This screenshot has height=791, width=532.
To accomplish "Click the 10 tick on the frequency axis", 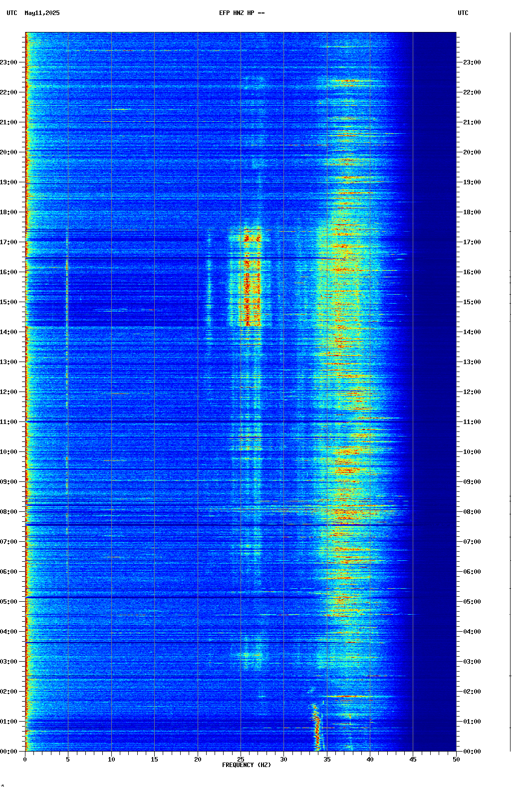I will (x=111, y=760).
